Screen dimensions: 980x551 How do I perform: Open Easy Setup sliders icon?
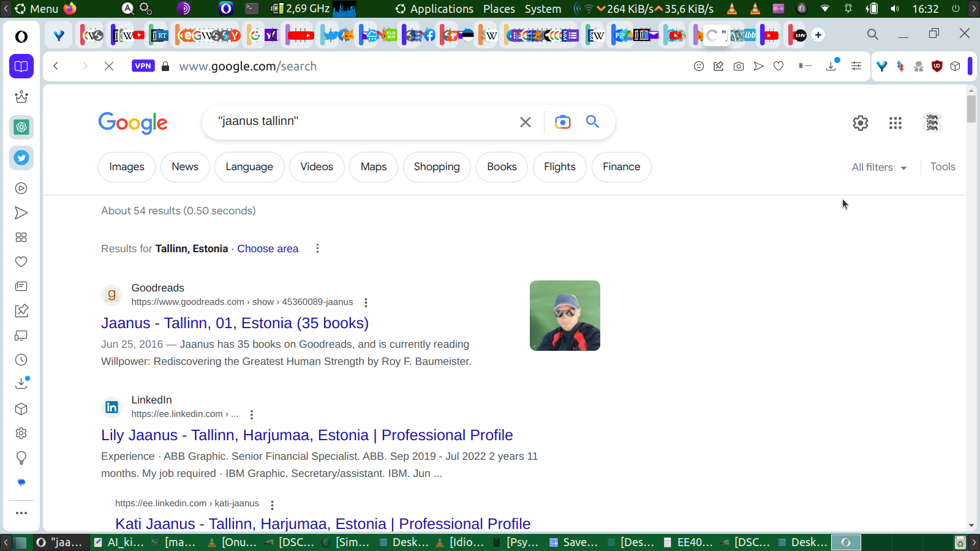[x=856, y=66]
